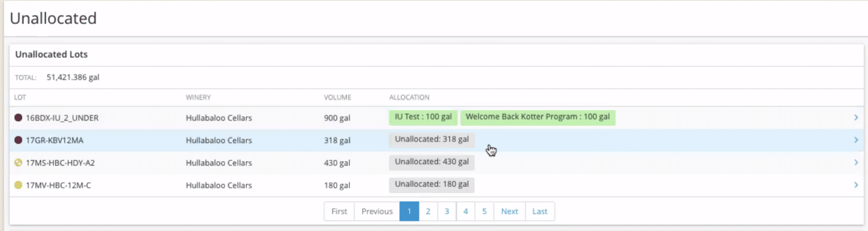The height and width of the screenshot is (231, 868).
Task: Click the patterned yellow icon beside 17MS-HBC-HDY-A2
Action: (x=19, y=163)
